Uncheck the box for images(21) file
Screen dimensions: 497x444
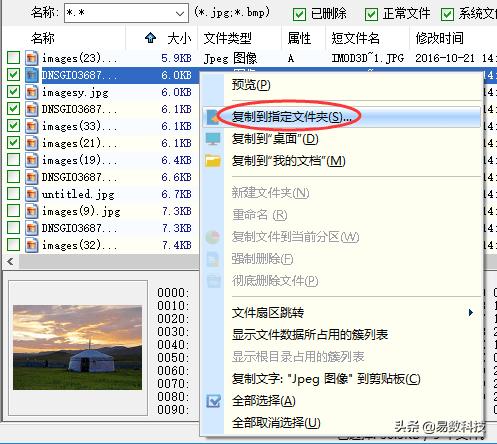(x=13, y=143)
